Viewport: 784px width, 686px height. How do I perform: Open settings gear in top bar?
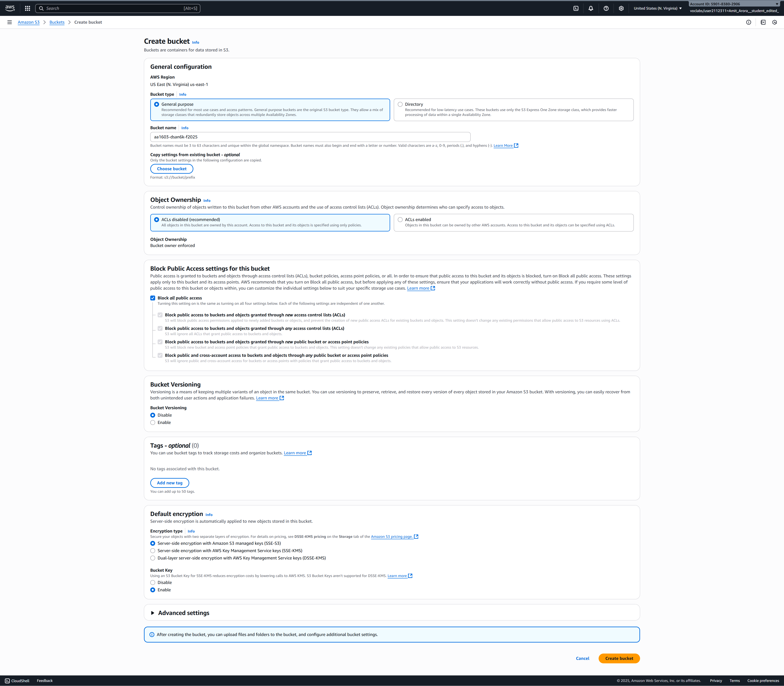[621, 8]
